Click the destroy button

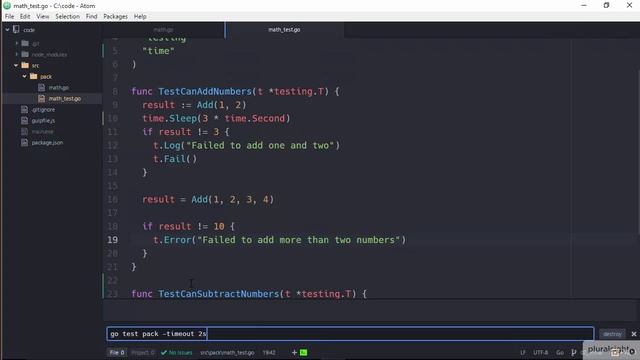612,334
